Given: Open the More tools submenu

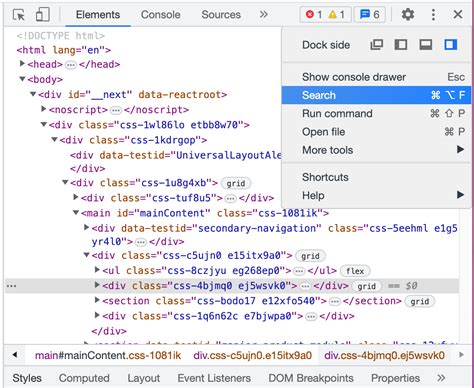Looking at the screenshot, I should (x=376, y=150).
